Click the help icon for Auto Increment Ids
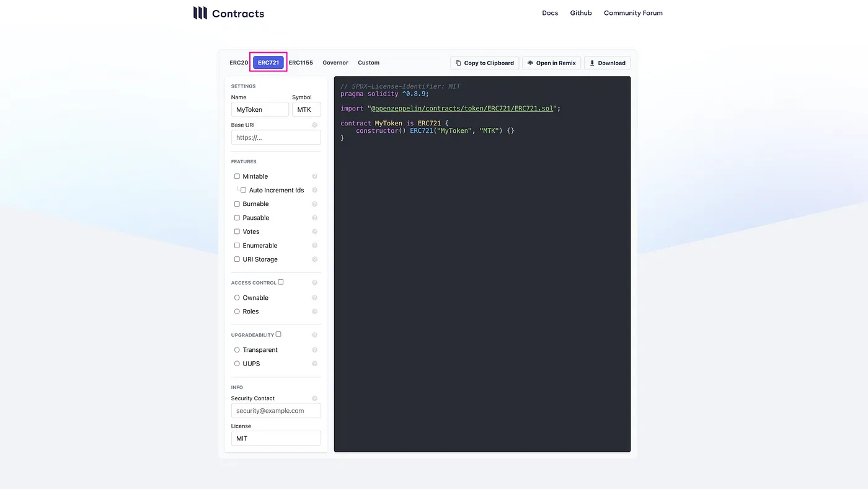This screenshot has height=489, width=868. [x=314, y=191]
